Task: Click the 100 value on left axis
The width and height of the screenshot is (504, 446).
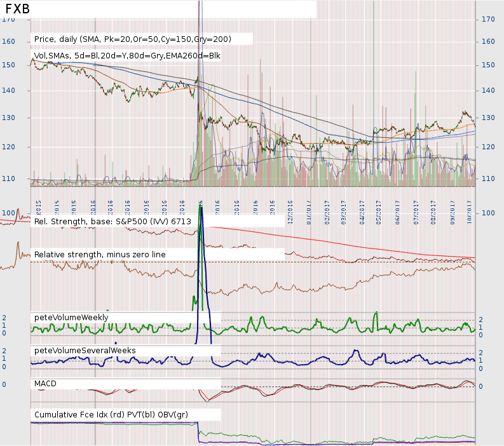Action: (x=8, y=213)
